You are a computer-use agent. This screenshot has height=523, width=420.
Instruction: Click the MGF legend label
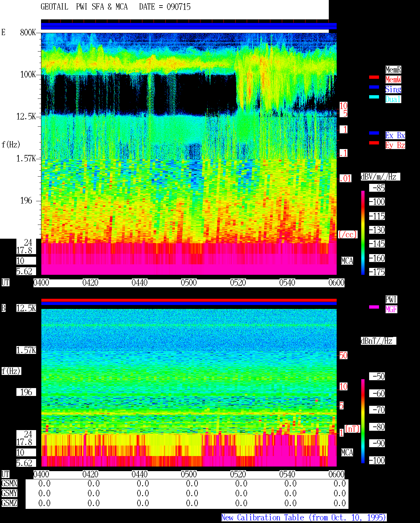tap(391, 309)
